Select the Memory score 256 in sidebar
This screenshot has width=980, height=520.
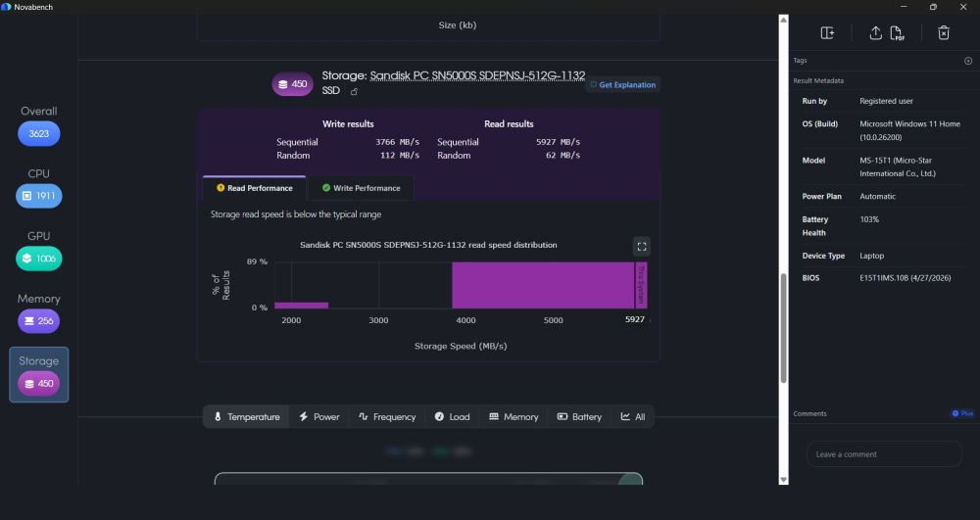pos(39,321)
